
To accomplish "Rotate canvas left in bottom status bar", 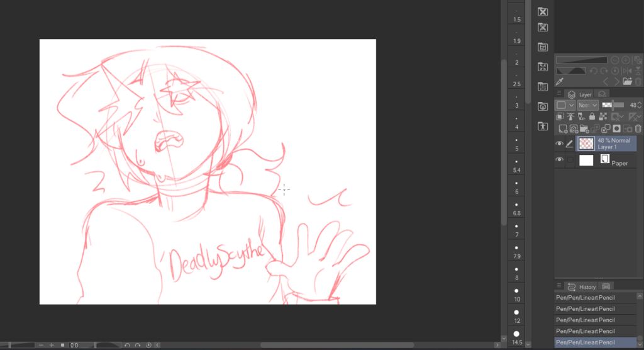I will pos(127,345).
